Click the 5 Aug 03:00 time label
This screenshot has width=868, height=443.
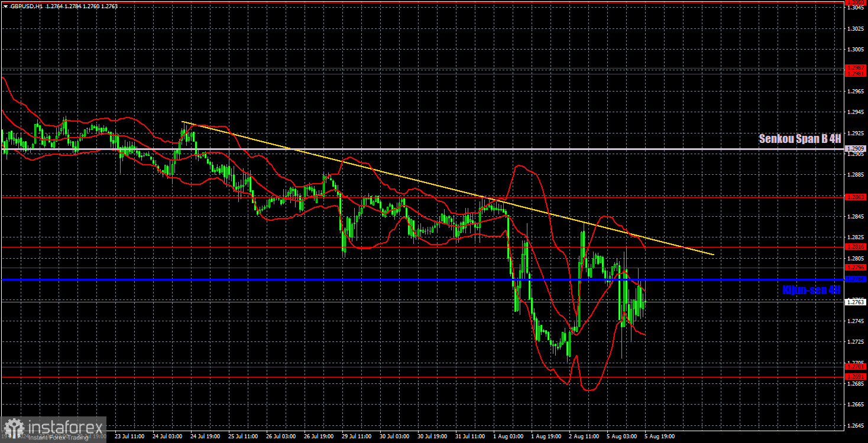622,437
